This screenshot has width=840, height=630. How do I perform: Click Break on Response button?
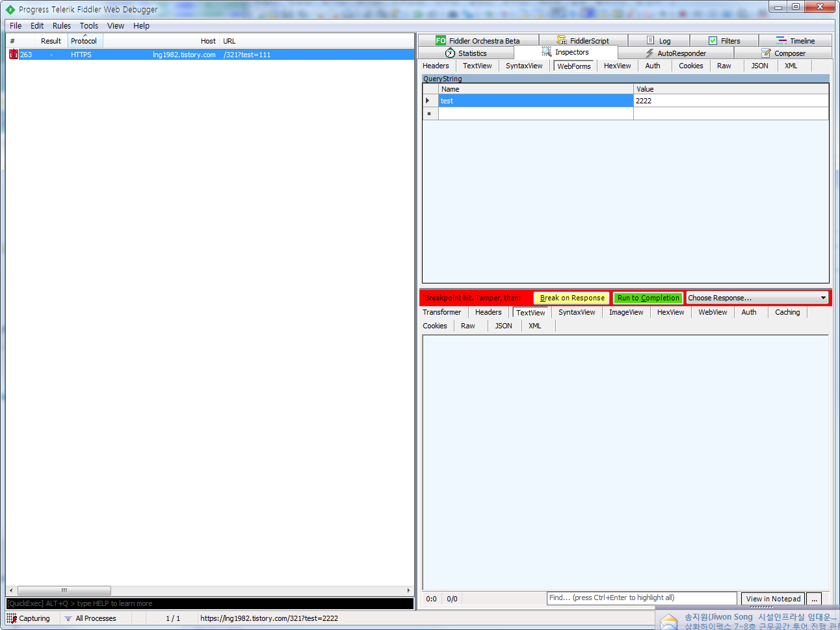pyautogui.click(x=572, y=298)
